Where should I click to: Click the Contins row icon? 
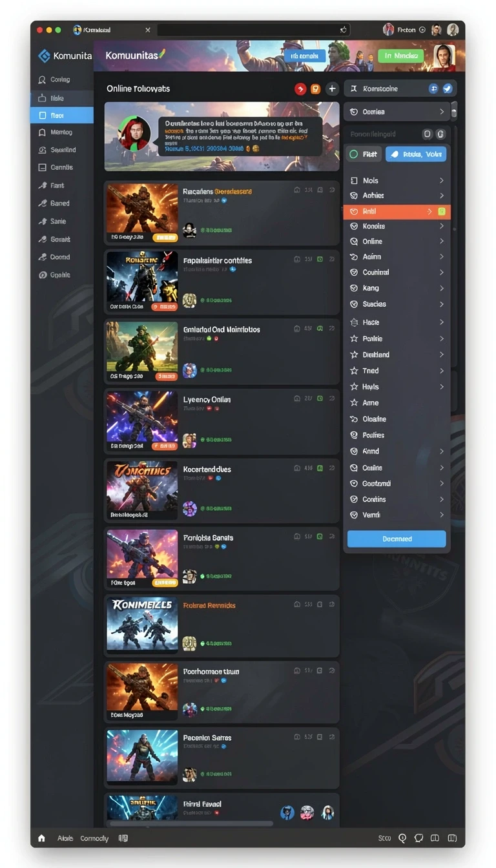pos(354,499)
